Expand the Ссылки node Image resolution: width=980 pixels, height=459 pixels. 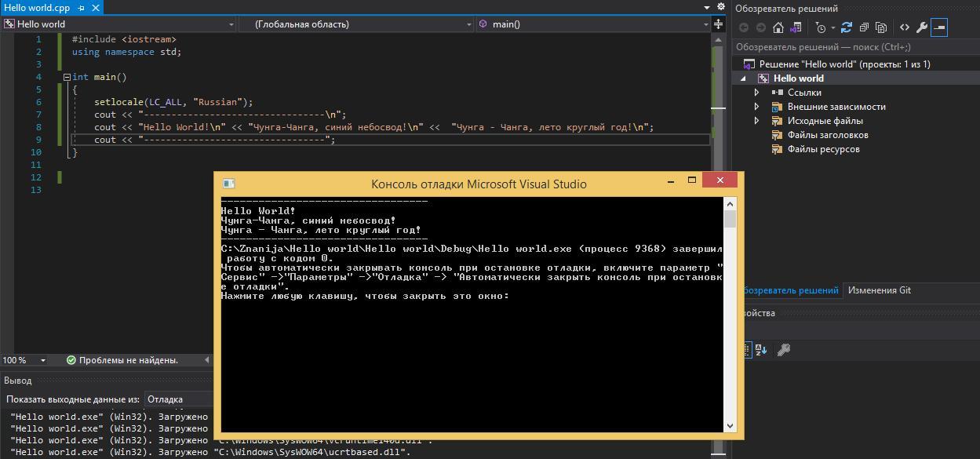point(757,93)
